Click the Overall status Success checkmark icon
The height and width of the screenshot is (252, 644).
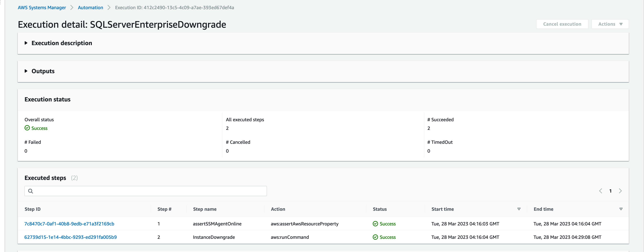pyautogui.click(x=27, y=128)
